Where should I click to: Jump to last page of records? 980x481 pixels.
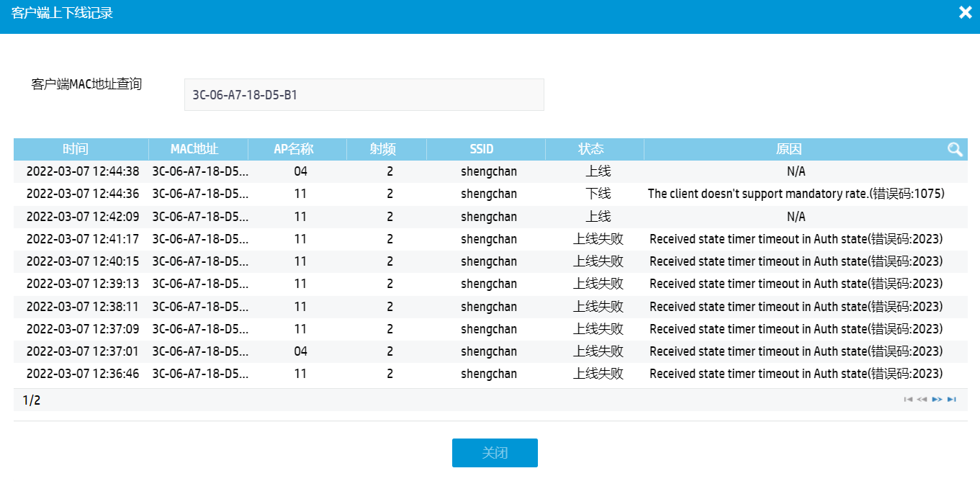point(952,400)
